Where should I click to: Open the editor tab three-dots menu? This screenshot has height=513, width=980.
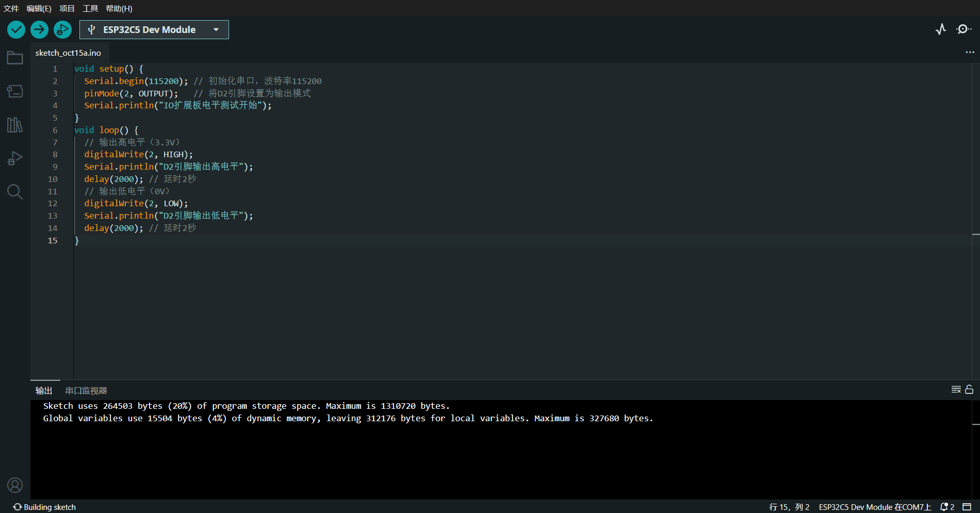click(970, 53)
